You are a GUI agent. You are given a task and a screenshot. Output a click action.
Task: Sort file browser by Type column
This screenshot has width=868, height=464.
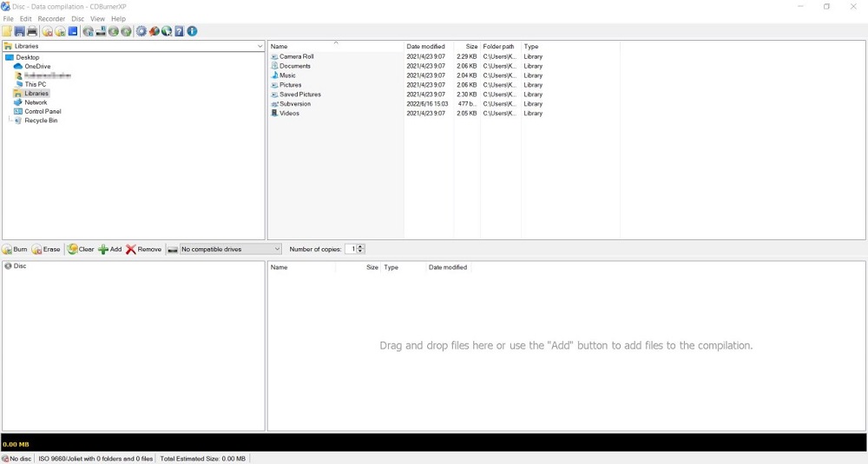coord(570,47)
